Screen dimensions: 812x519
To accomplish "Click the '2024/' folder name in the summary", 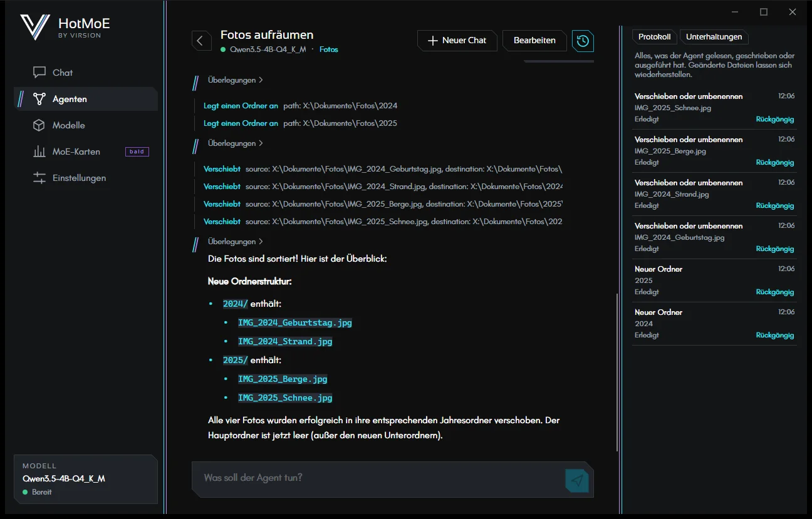I will 236,304.
